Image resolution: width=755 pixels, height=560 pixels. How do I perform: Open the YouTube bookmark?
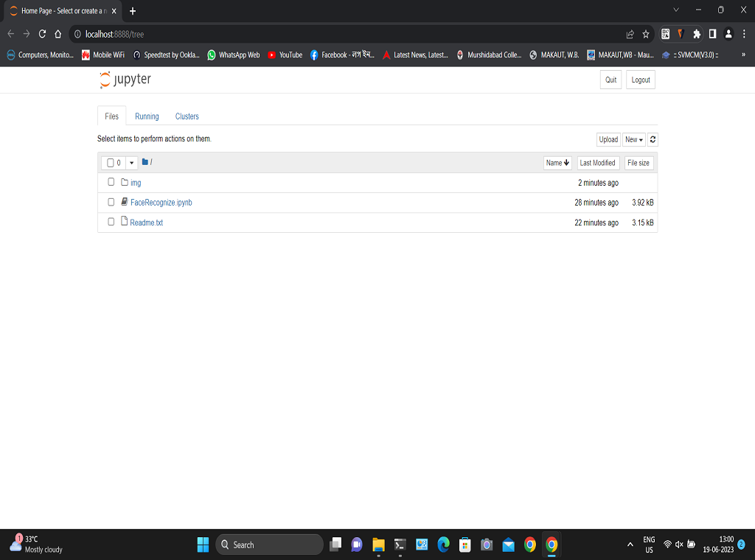coord(285,55)
